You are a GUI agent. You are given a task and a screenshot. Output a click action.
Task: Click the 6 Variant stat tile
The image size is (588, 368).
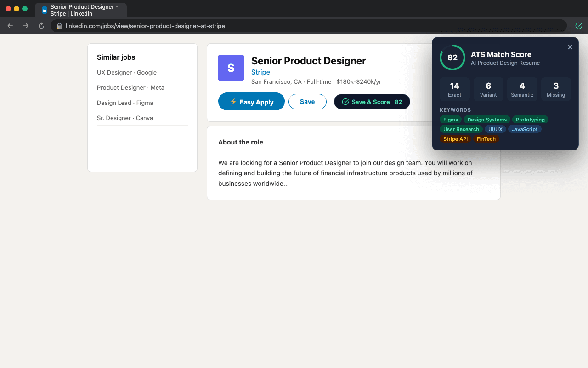coord(488,89)
